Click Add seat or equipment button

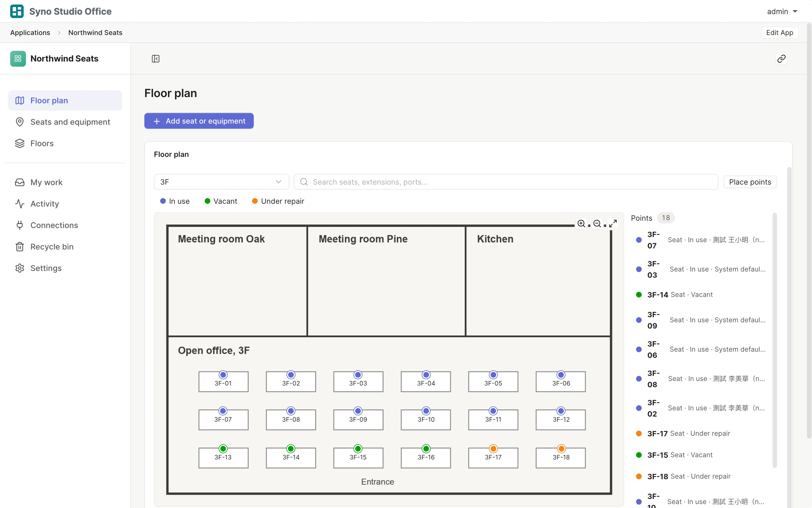coord(199,121)
